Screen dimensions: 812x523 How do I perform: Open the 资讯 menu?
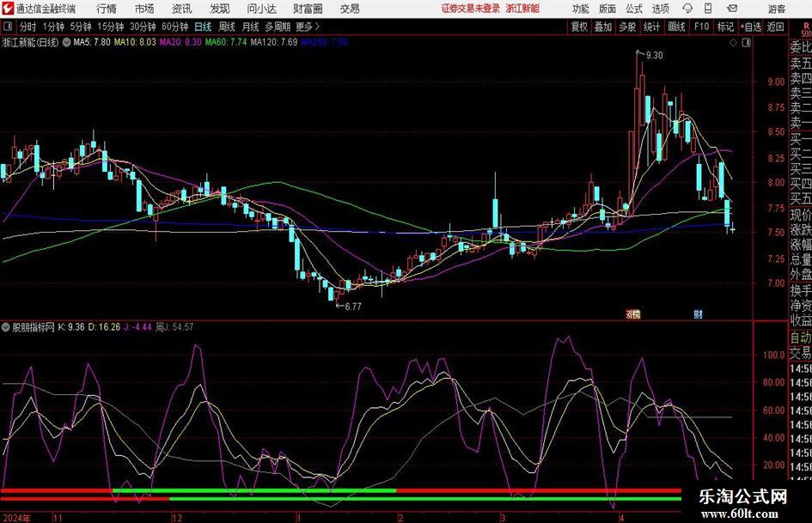coord(182,9)
